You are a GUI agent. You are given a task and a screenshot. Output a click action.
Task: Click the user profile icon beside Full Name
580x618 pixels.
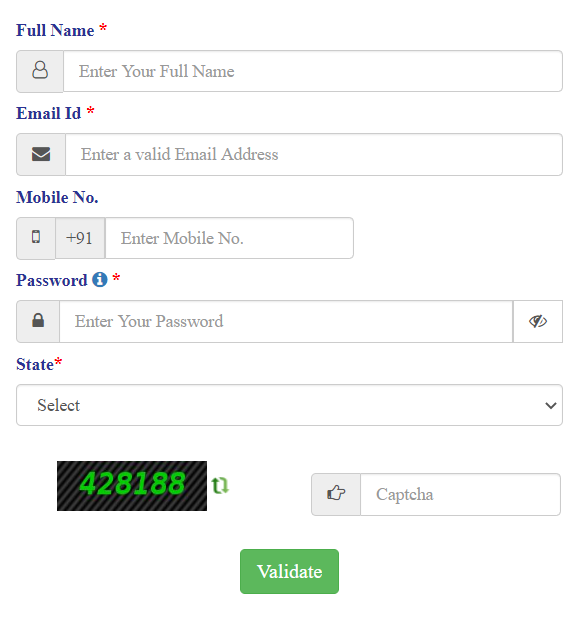pyautogui.click(x=40, y=71)
